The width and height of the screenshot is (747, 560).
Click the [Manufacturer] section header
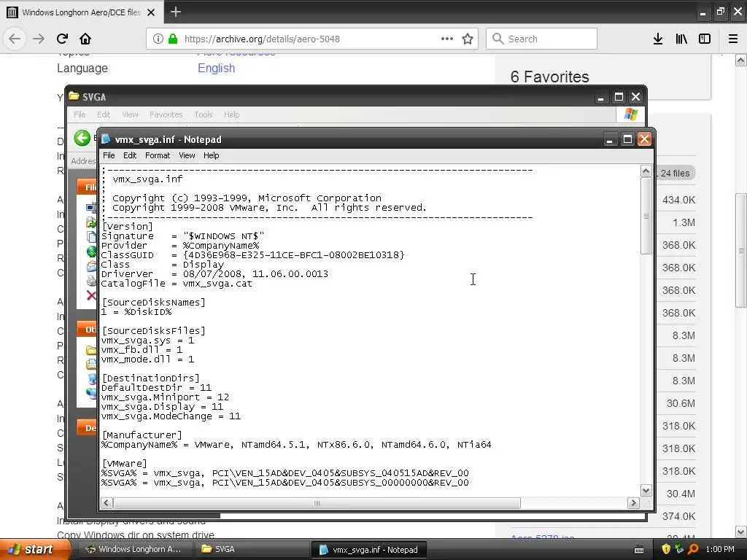click(x=142, y=435)
